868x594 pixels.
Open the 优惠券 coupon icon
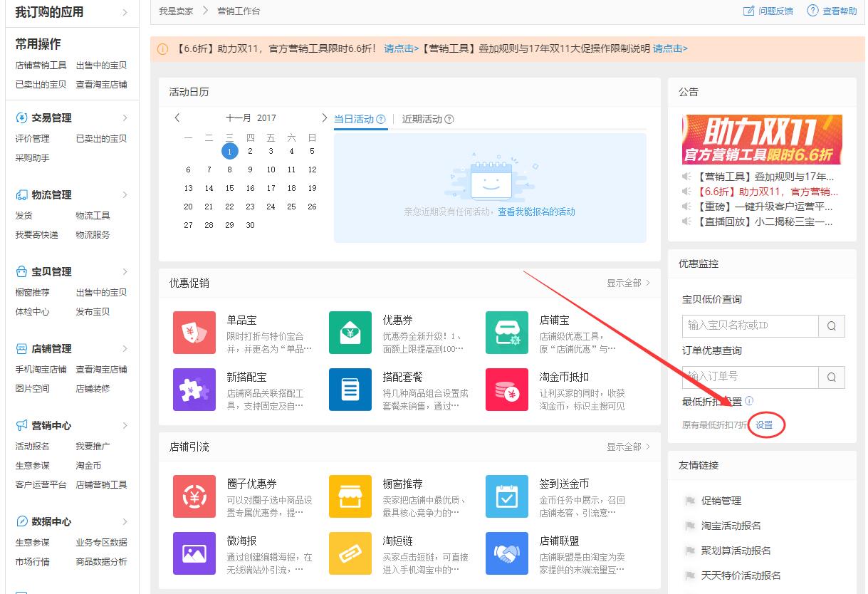(350, 333)
